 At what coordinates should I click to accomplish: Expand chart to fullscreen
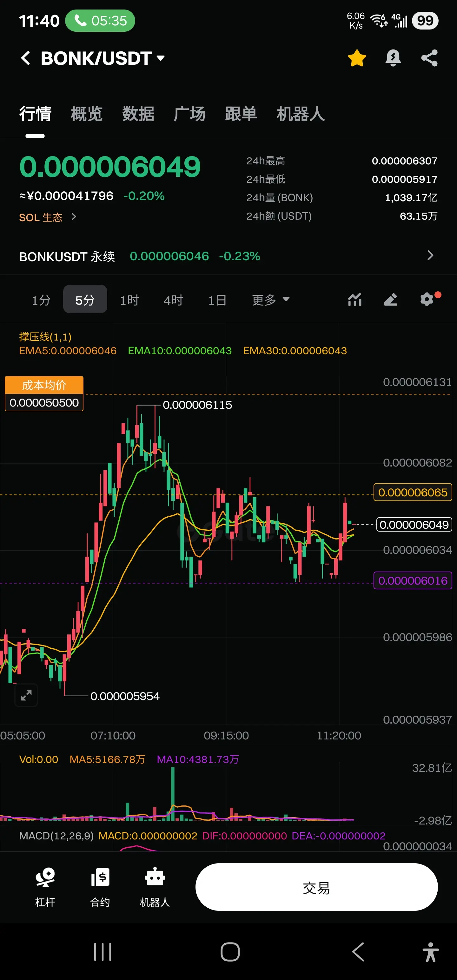tap(26, 695)
